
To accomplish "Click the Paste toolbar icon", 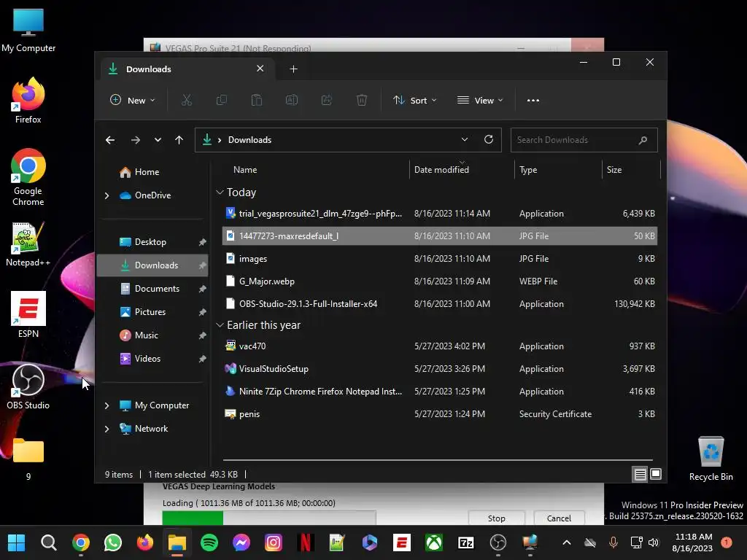I will pyautogui.click(x=257, y=100).
